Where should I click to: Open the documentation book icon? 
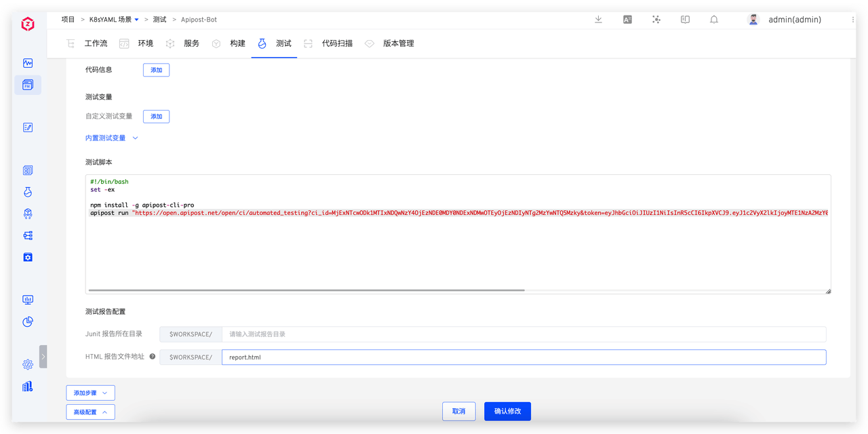685,20
